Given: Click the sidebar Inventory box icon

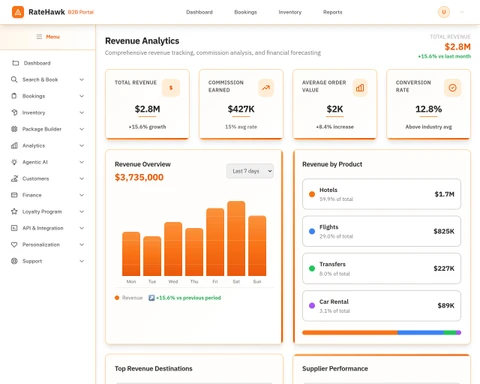Looking at the screenshot, I should pyautogui.click(x=14, y=112).
